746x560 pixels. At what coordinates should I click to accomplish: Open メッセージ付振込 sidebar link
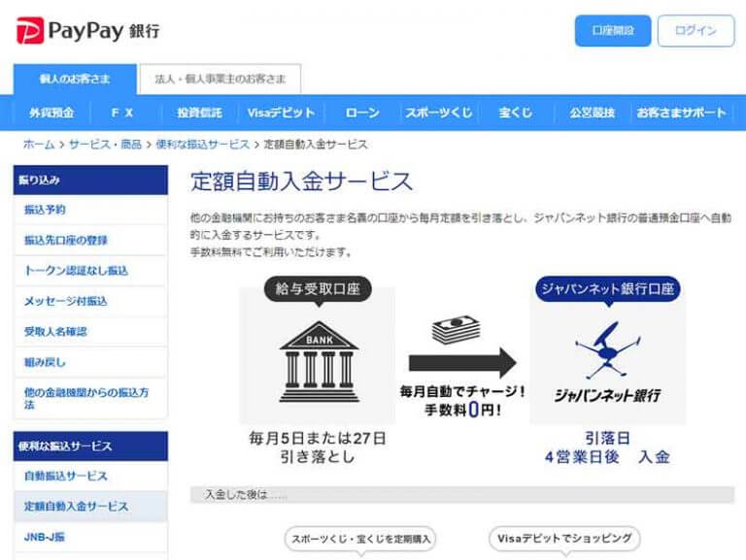tap(90, 301)
